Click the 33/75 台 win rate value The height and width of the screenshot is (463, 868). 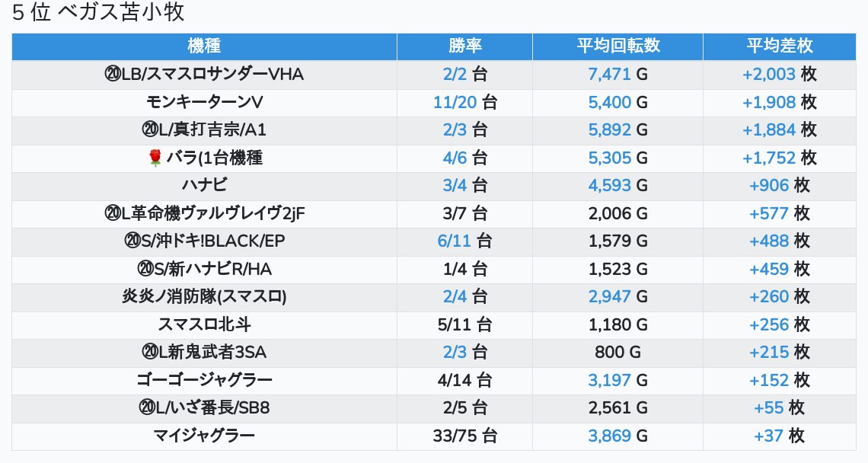tap(464, 436)
